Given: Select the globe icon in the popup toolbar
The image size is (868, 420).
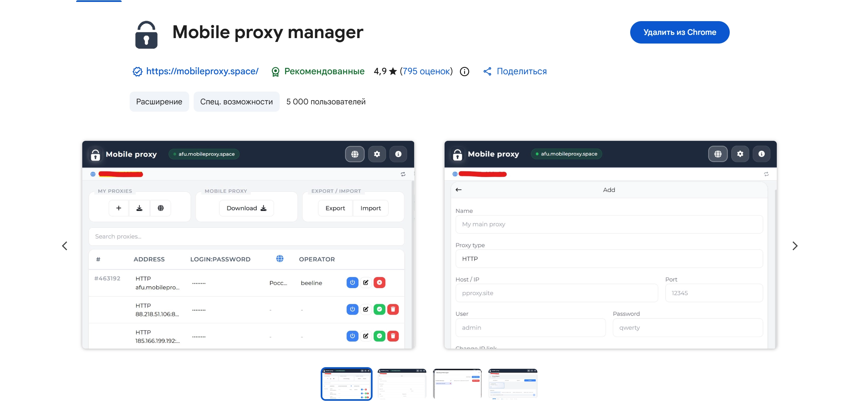Looking at the screenshot, I should (355, 154).
